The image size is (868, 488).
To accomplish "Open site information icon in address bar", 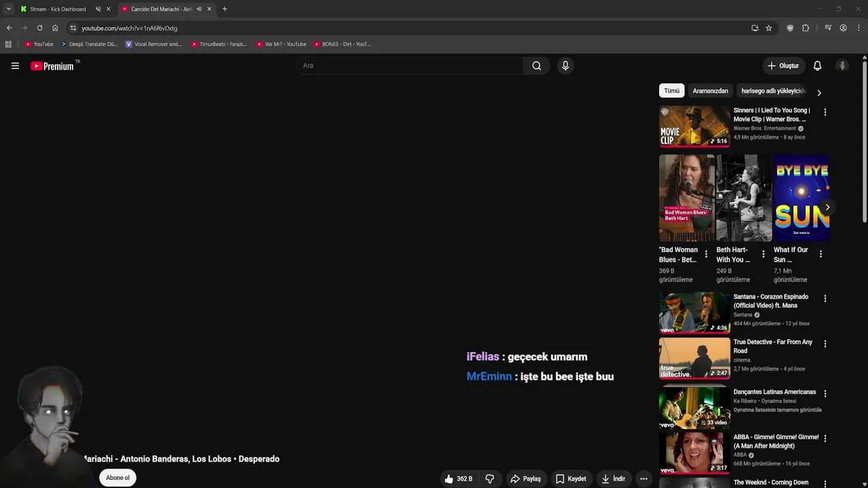I will (73, 28).
